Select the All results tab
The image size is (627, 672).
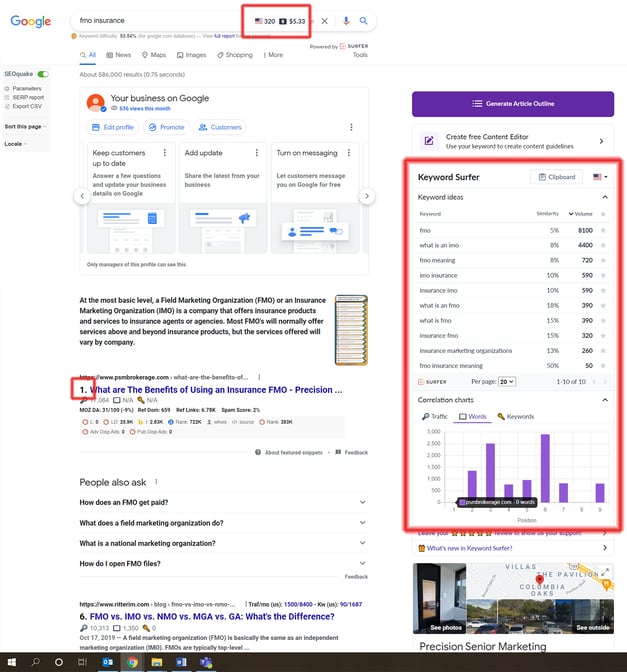coord(88,55)
